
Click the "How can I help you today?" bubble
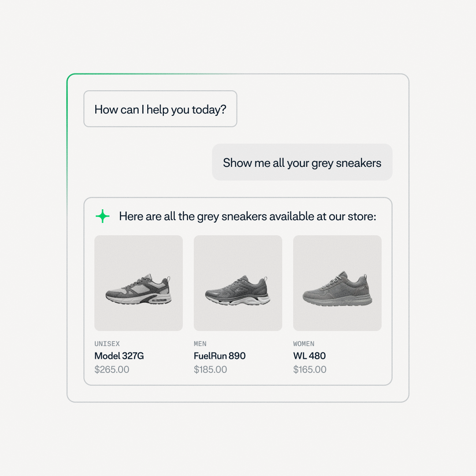[x=160, y=109]
